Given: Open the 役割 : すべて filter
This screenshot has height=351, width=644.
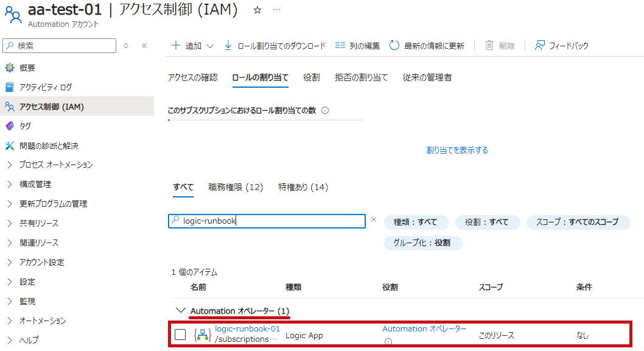Looking at the screenshot, I should [x=487, y=222].
